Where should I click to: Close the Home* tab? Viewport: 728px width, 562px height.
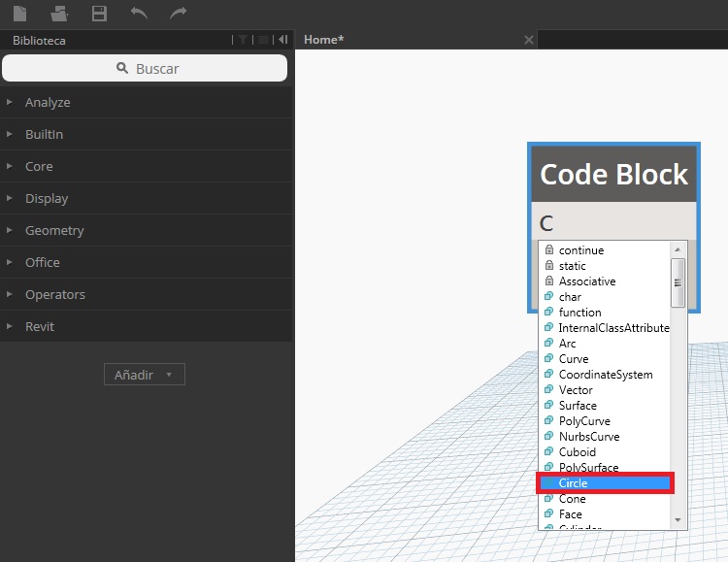tap(528, 40)
